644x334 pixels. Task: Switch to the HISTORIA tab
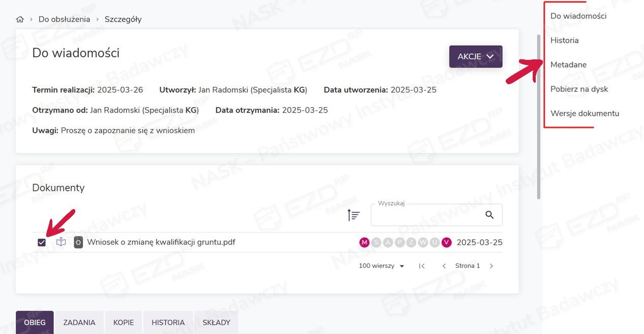[168, 322]
